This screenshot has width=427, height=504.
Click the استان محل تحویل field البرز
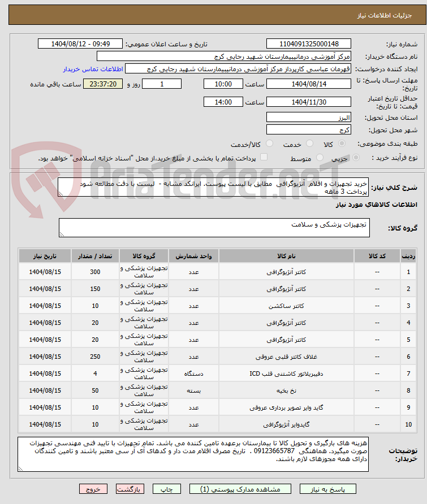pyautogui.click(x=309, y=117)
